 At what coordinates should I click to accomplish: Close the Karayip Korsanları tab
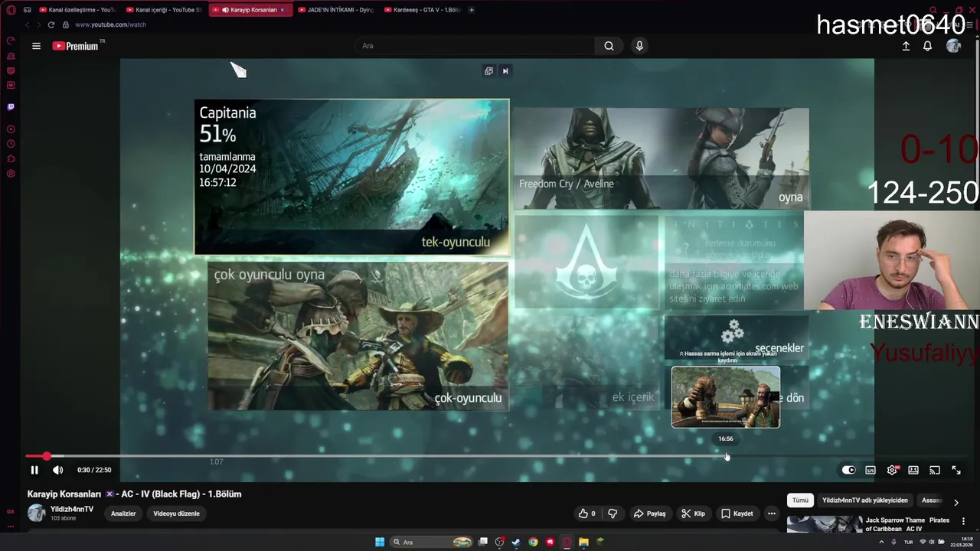pyautogui.click(x=283, y=10)
